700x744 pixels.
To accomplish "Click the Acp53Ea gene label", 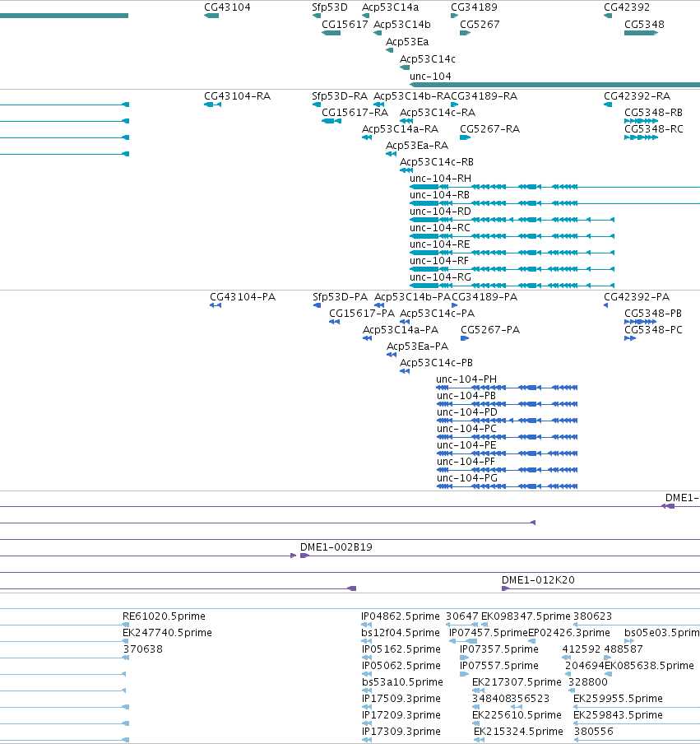I will (x=407, y=42).
